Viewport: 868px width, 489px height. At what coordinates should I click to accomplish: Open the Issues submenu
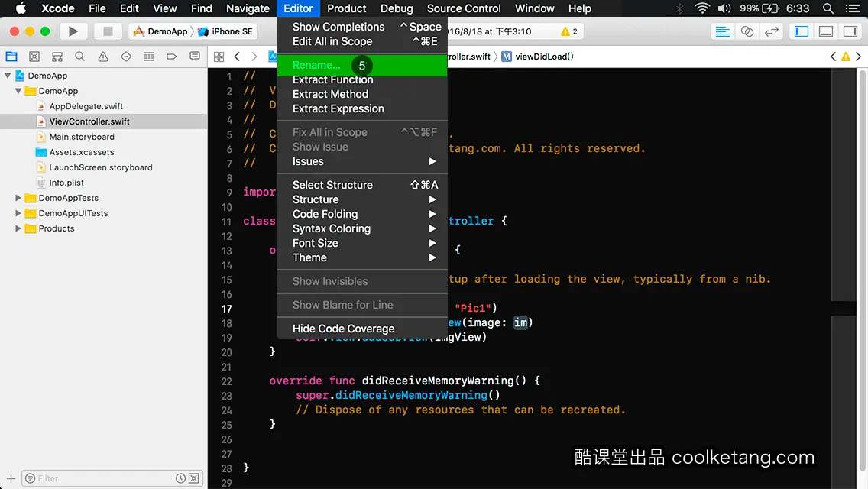click(362, 162)
